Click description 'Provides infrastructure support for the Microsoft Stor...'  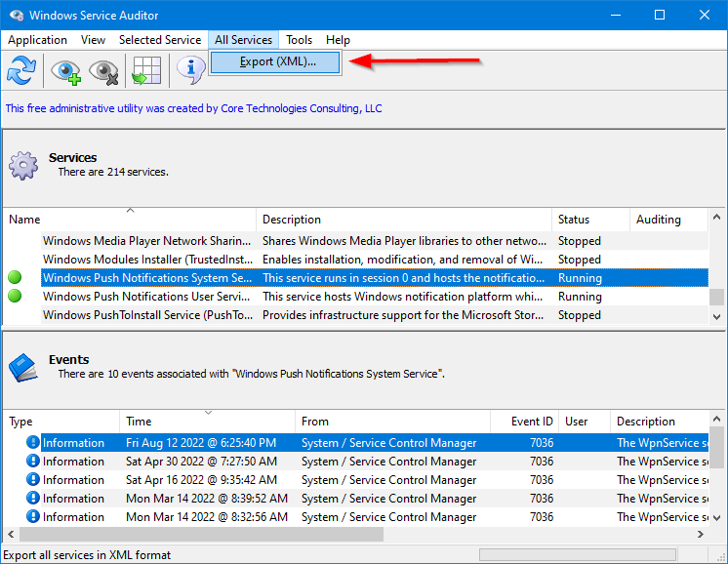tap(403, 315)
